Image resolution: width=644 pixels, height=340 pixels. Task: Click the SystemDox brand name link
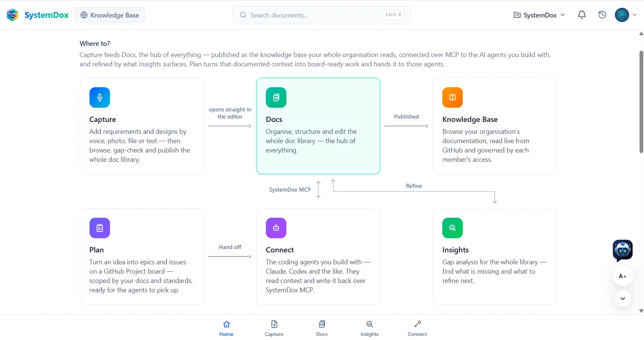click(47, 15)
